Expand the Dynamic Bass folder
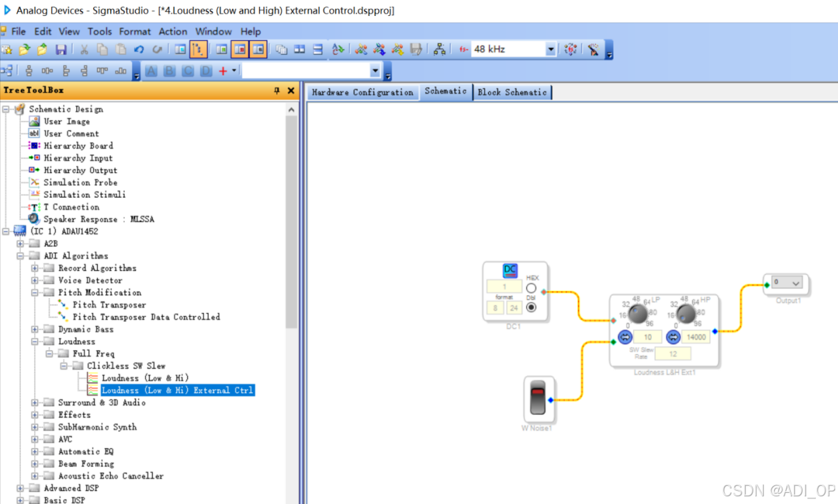This screenshot has height=504, width=838. [35, 329]
